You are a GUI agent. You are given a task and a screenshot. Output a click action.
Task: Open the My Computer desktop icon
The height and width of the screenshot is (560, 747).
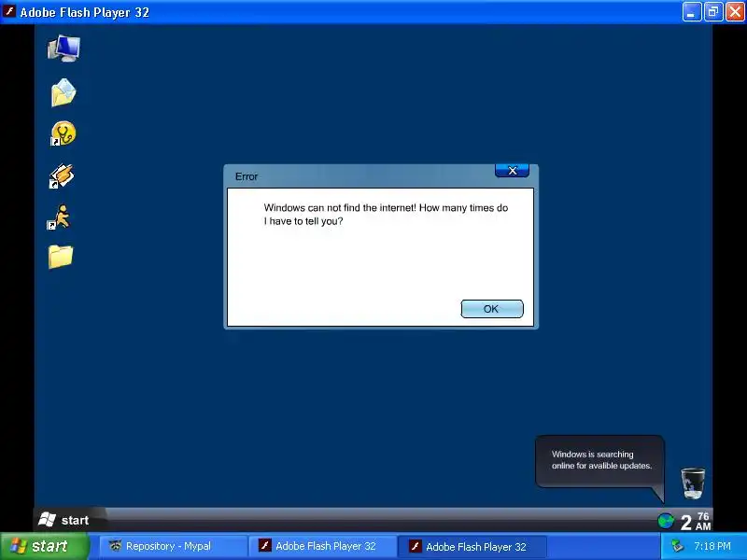click(63, 49)
